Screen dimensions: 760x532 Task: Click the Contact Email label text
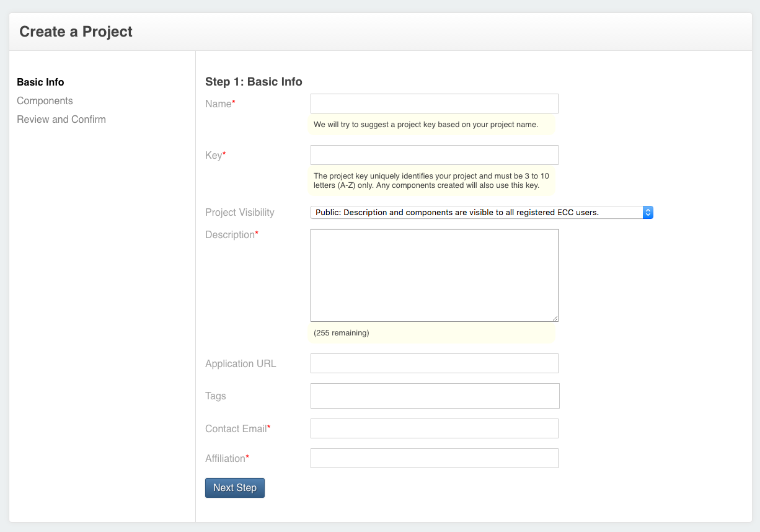click(x=236, y=429)
